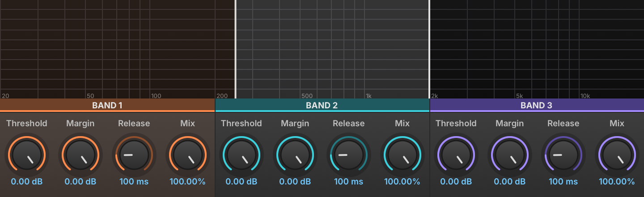Click Band 3 Threshold value 0.00 dB

coord(456,182)
